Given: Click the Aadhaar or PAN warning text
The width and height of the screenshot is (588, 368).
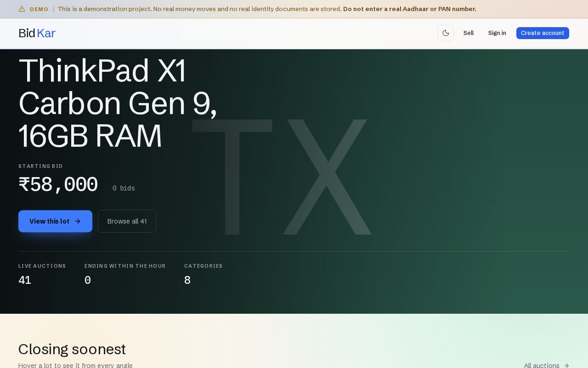Looking at the screenshot, I should coord(410,9).
